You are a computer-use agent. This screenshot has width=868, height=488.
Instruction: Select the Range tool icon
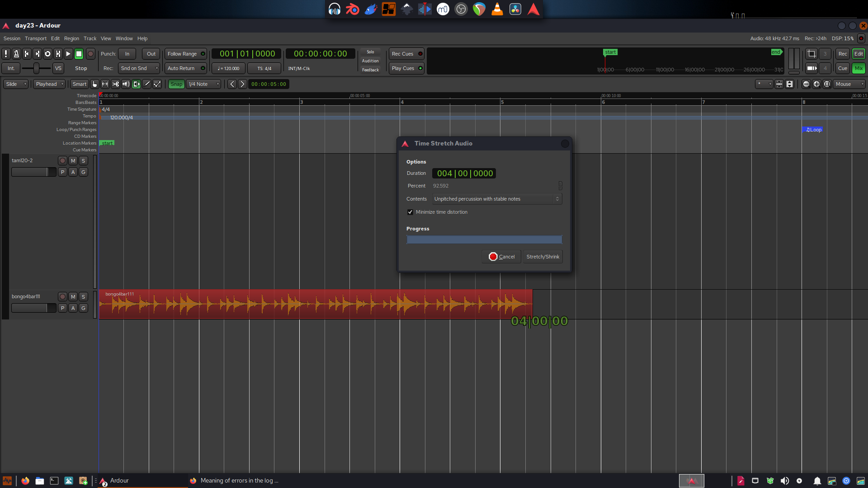(x=105, y=84)
